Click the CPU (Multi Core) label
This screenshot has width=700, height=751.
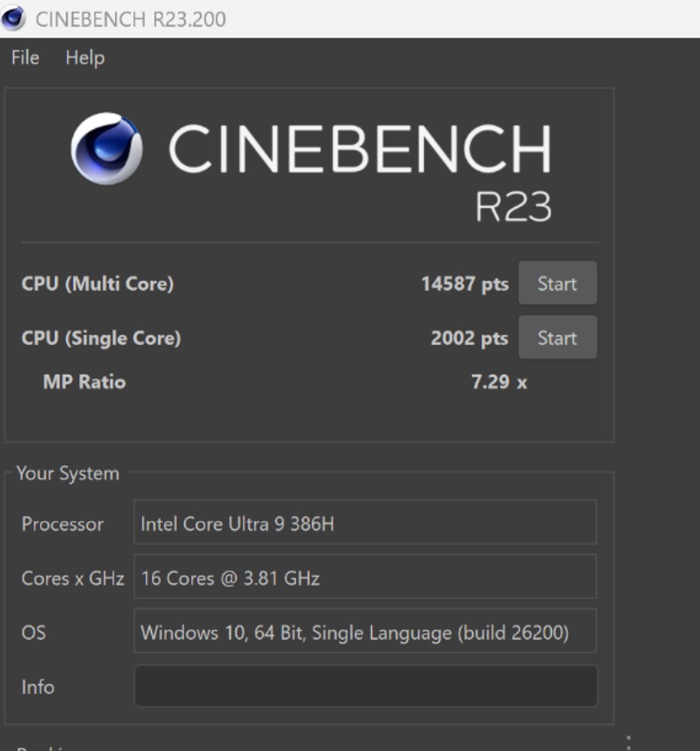click(x=97, y=284)
